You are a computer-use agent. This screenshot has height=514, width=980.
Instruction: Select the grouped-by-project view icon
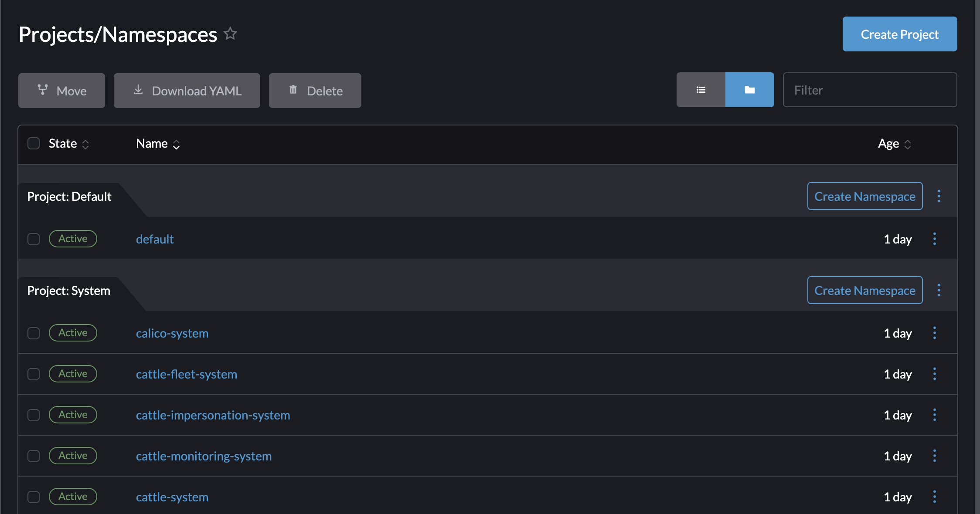[749, 90]
